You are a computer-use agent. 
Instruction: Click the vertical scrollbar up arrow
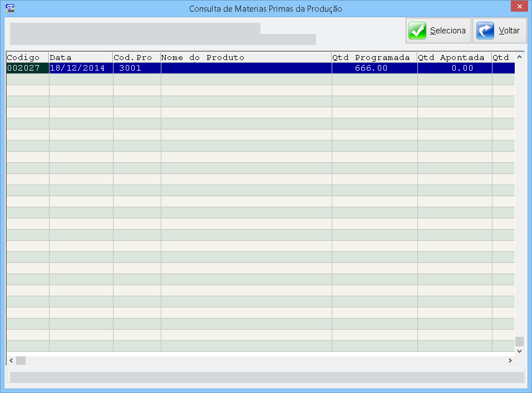click(x=520, y=57)
